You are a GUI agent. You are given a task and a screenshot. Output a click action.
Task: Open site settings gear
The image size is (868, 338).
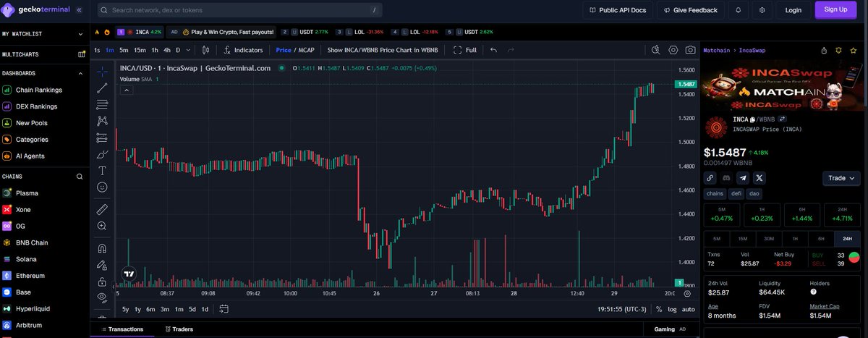pyautogui.click(x=762, y=10)
